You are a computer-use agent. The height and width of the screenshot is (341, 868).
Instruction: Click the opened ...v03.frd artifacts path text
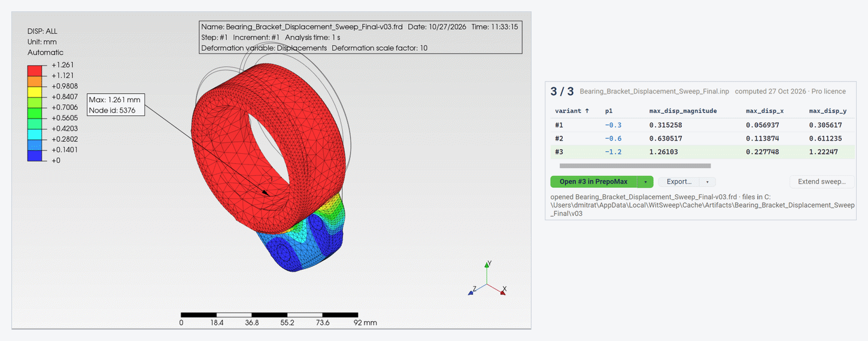[702, 205]
